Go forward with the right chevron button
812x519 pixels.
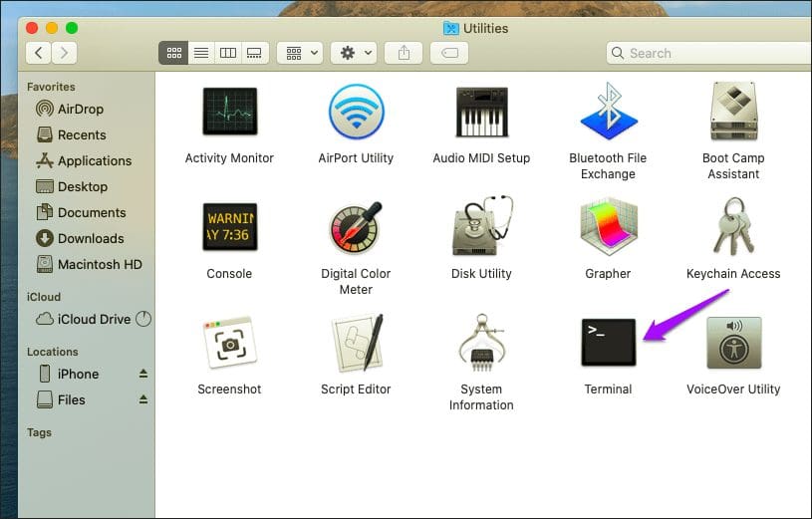64,53
